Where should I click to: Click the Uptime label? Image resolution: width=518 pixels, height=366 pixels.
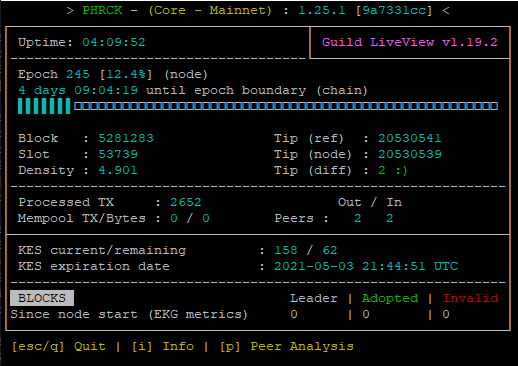45,42
